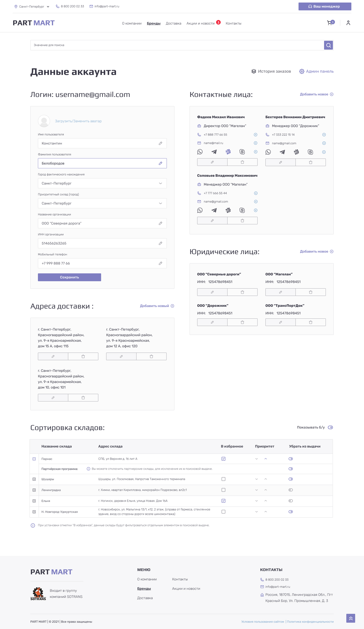Click the user profile icon in header

tap(348, 23)
